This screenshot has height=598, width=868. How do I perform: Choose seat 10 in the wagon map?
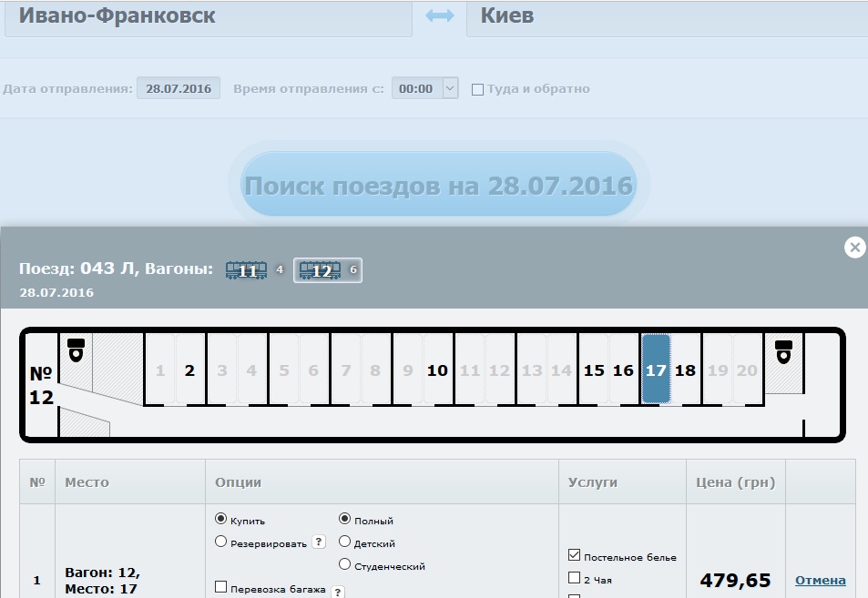pyautogui.click(x=437, y=370)
